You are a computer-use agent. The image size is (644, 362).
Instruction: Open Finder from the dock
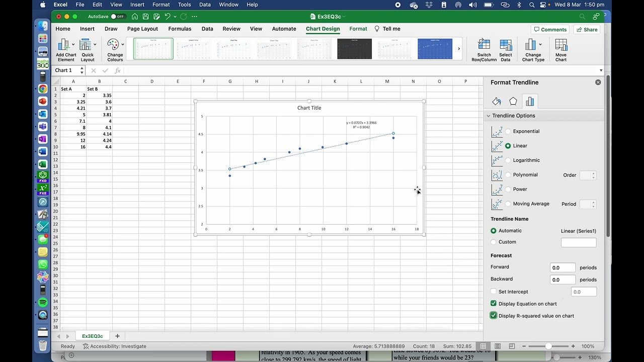43,26
